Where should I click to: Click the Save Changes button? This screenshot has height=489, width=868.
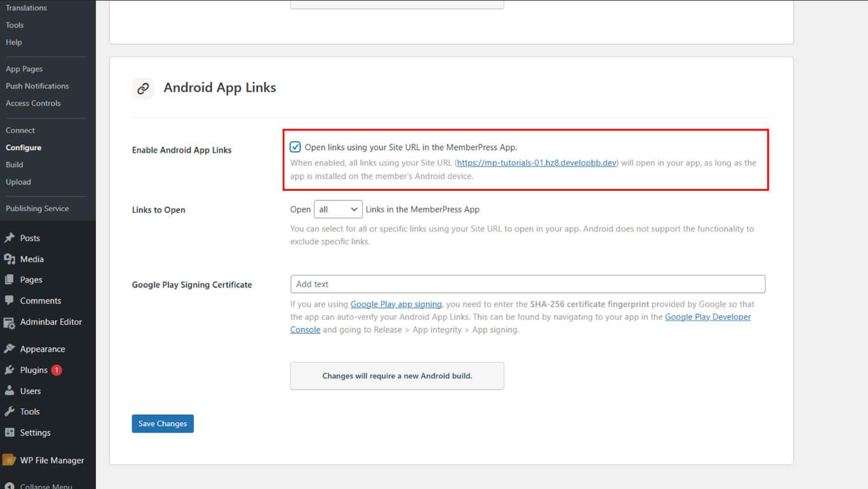click(x=163, y=423)
